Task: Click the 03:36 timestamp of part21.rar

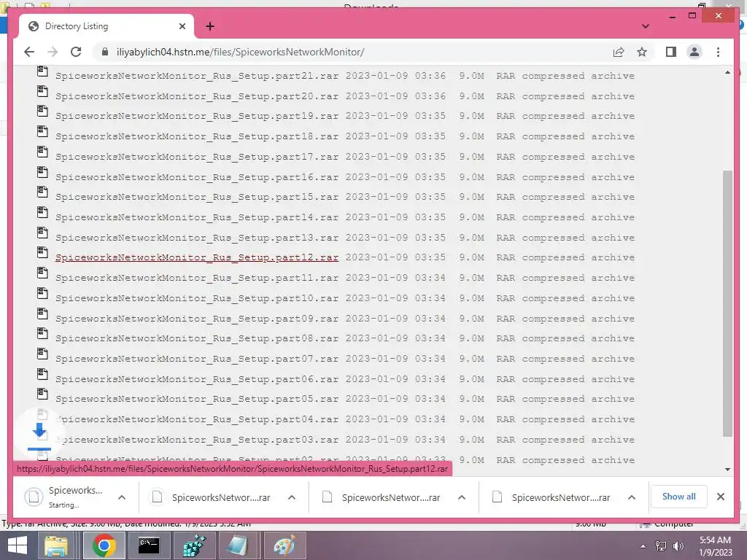Action: (x=430, y=76)
